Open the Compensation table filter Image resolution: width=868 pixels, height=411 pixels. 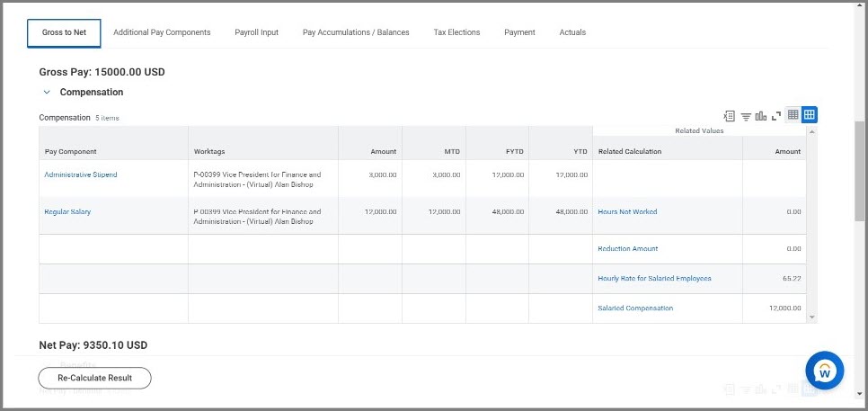746,115
